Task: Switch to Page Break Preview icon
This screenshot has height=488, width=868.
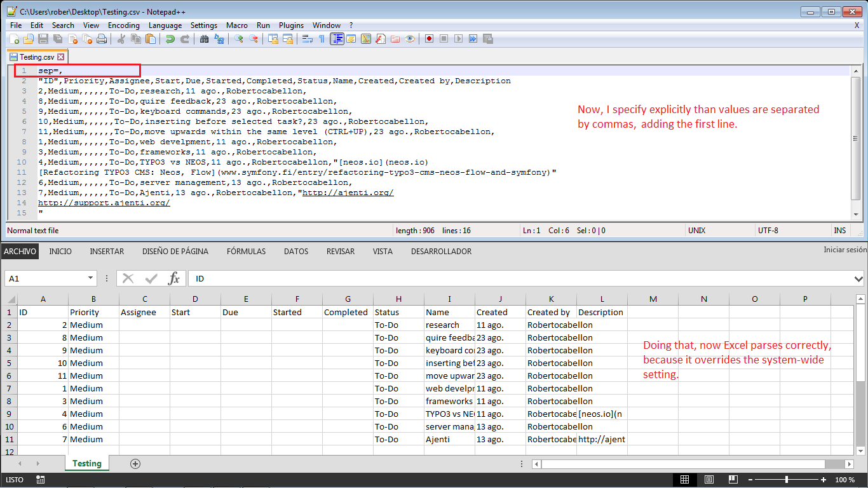Action: (733, 480)
